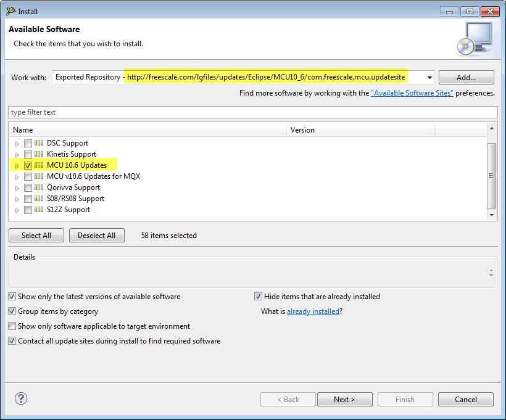Click the Install window title icon
Image resolution: width=506 pixels, height=420 pixels.
(10, 11)
